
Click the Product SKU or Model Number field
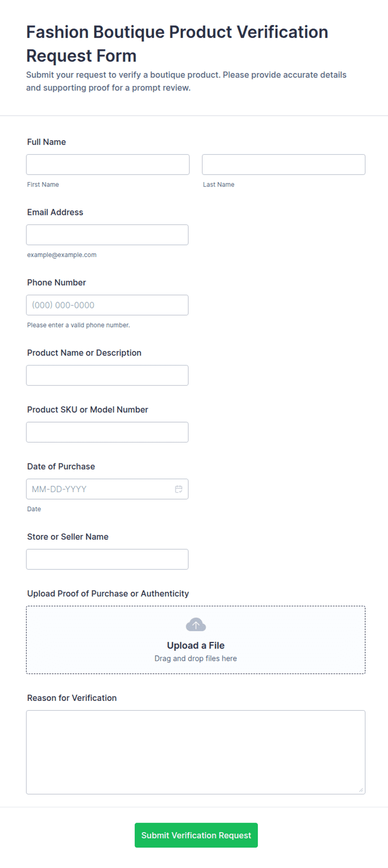(x=107, y=432)
